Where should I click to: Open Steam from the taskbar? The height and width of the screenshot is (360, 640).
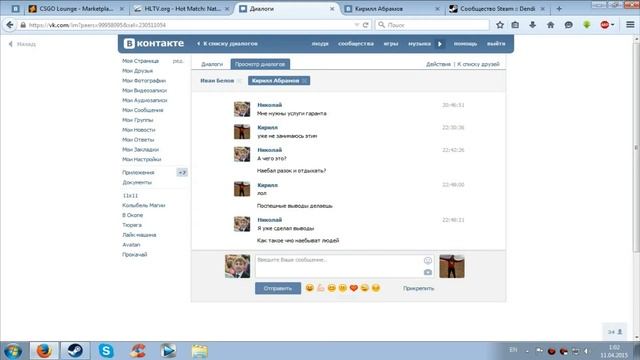point(75,351)
